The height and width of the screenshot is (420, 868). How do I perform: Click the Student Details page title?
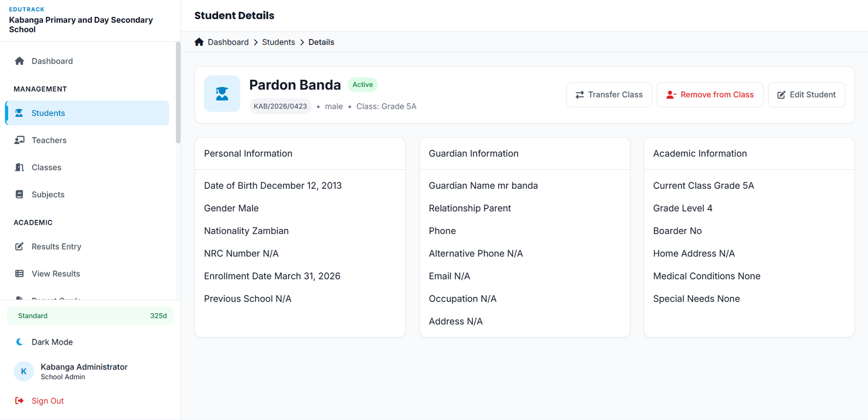pyautogui.click(x=234, y=16)
